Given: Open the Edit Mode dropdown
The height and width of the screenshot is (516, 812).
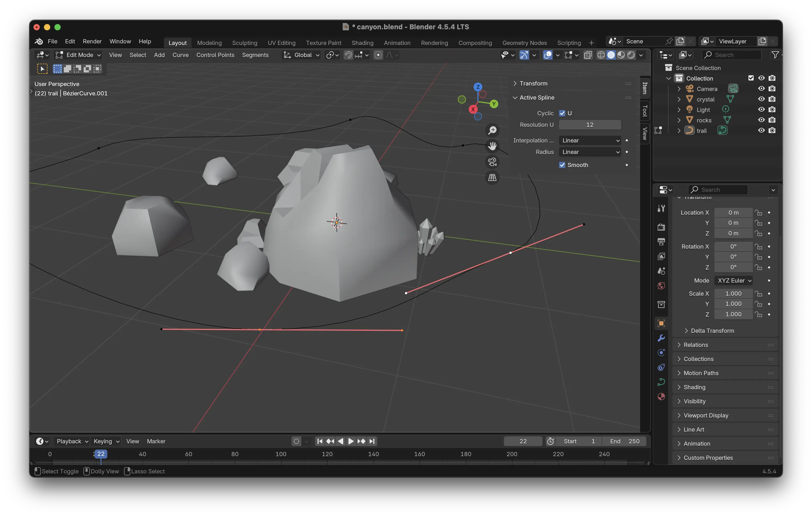Looking at the screenshot, I should (78, 55).
